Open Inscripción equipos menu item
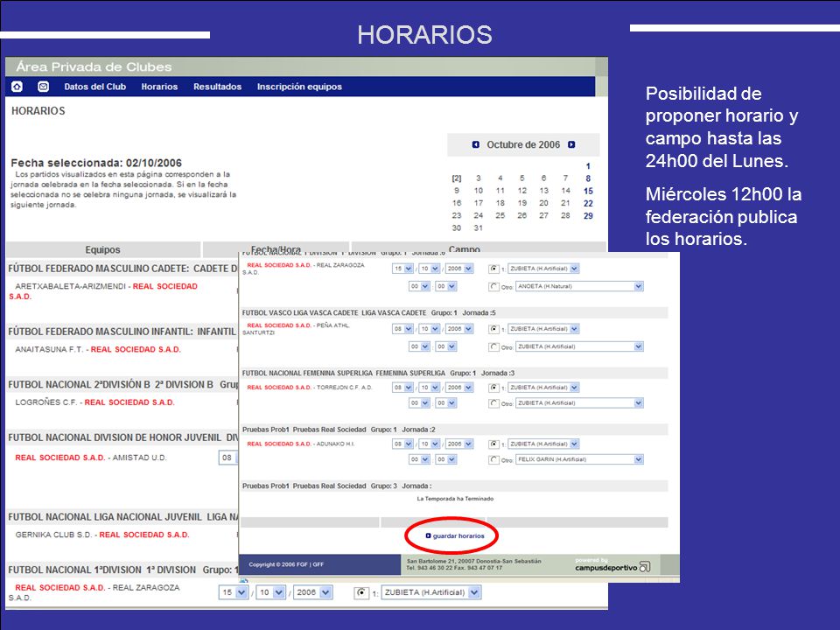The width and height of the screenshot is (840, 630). click(x=299, y=87)
